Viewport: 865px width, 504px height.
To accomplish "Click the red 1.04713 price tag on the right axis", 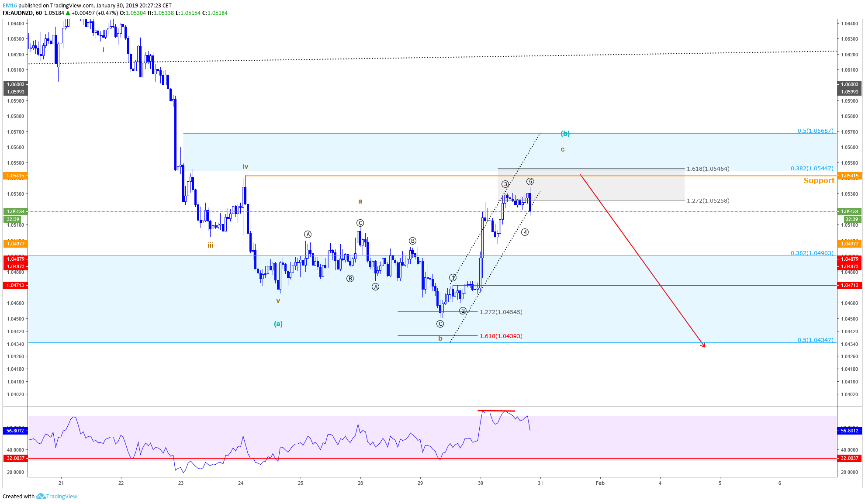I will [850, 286].
